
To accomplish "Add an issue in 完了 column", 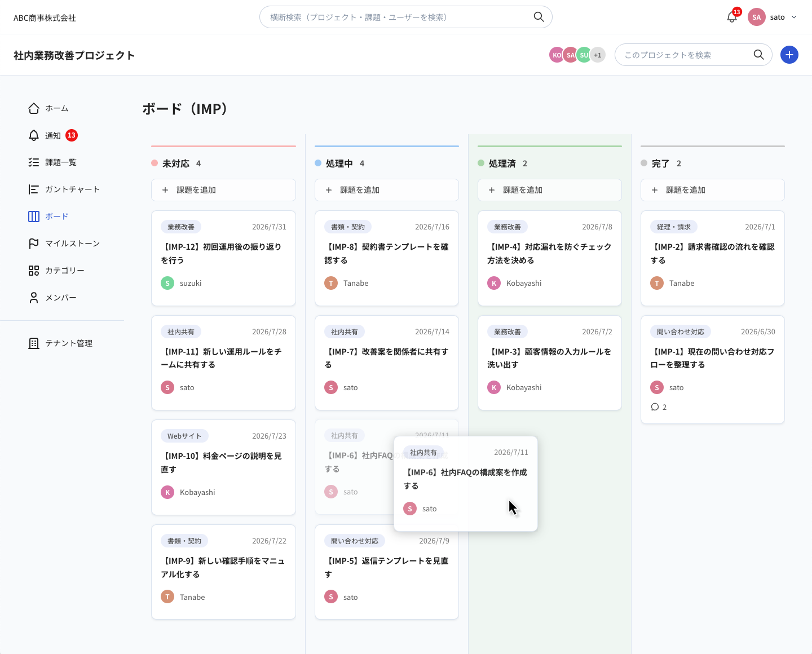I will tap(713, 190).
